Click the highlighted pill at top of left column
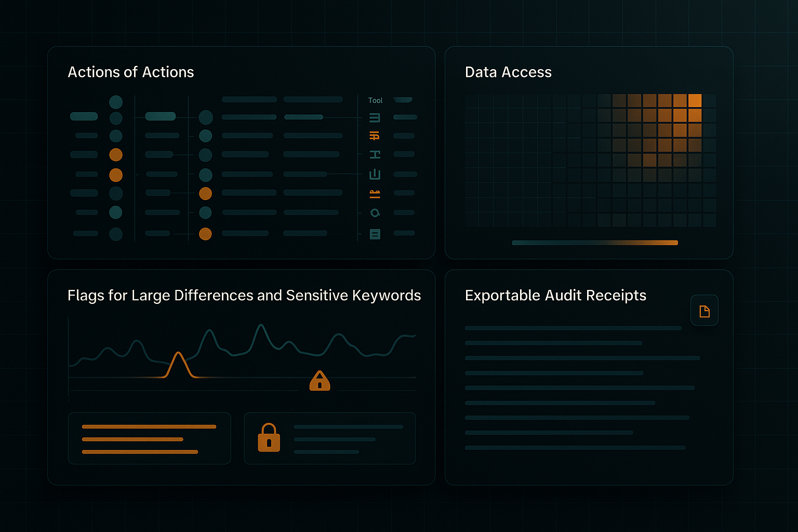798x532 pixels. [x=84, y=116]
